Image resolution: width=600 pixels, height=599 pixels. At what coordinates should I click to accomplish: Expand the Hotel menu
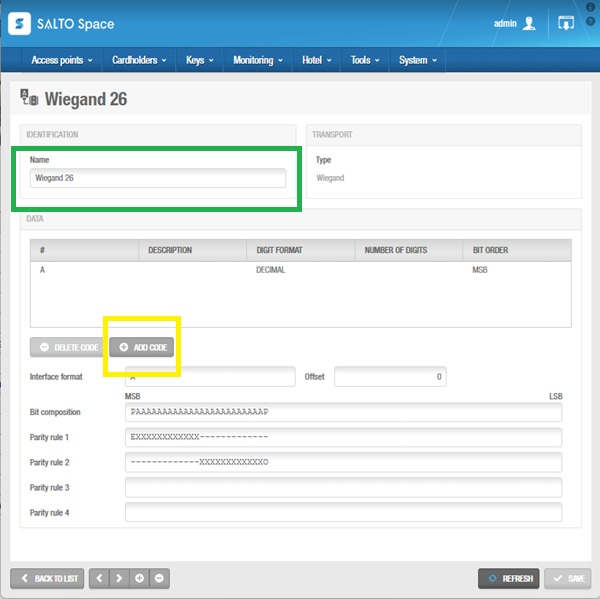pyautogui.click(x=316, y=60)
